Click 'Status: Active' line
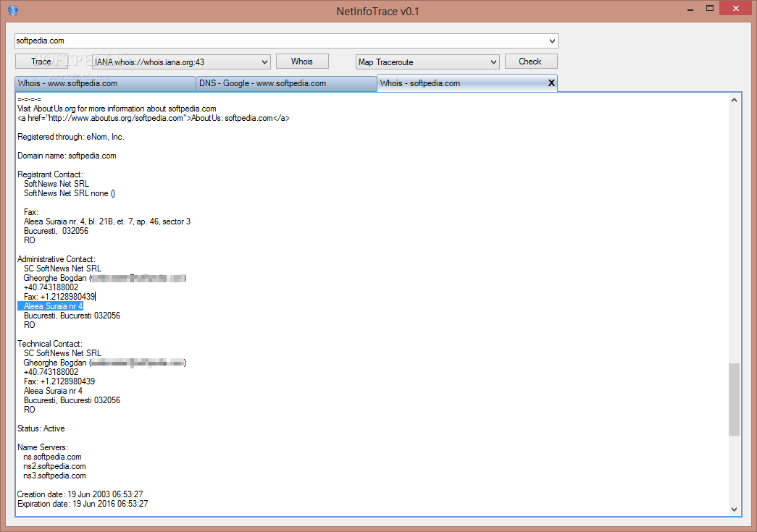 (41, 428)
